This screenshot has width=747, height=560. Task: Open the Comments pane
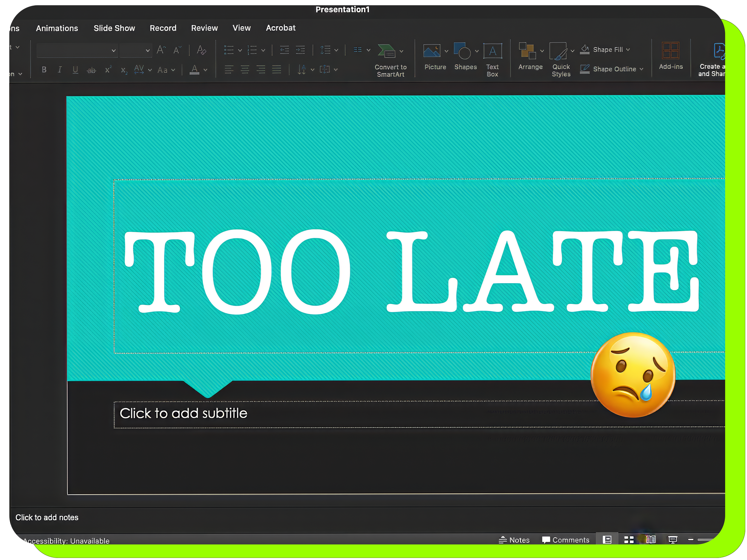click(566, 540)
